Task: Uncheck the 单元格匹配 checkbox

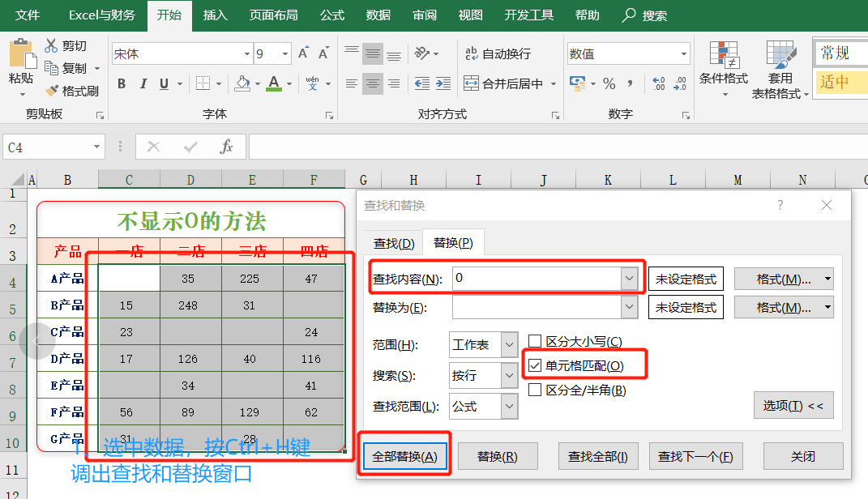Action: coord(535,365)
